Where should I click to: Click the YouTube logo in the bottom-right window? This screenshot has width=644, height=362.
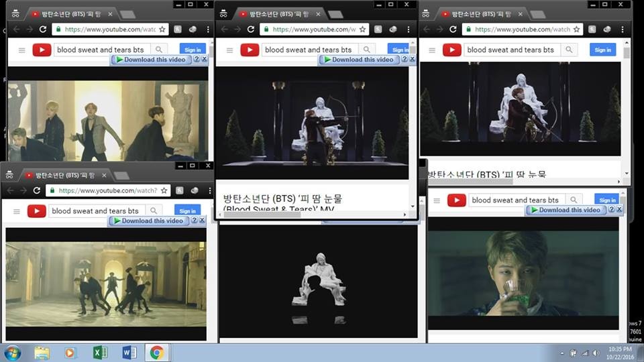point(457,200)
